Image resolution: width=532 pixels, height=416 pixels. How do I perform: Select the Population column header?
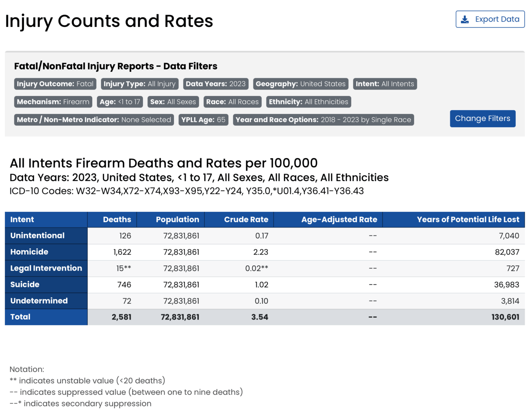pos(177,219)
